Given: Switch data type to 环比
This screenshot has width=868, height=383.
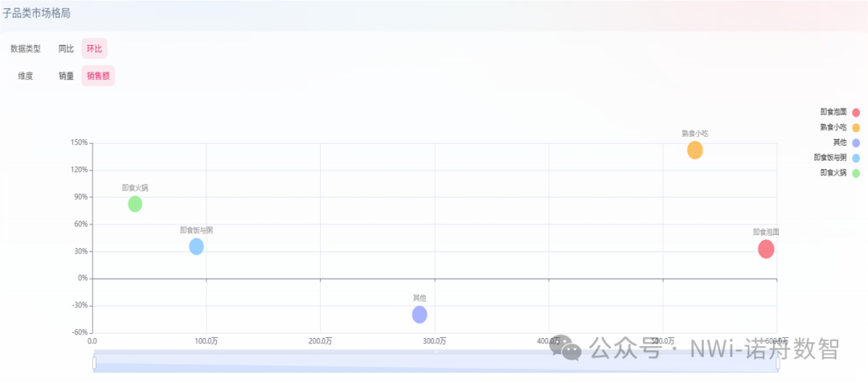Looking at the screenshot, I should (x=94, y=49).
